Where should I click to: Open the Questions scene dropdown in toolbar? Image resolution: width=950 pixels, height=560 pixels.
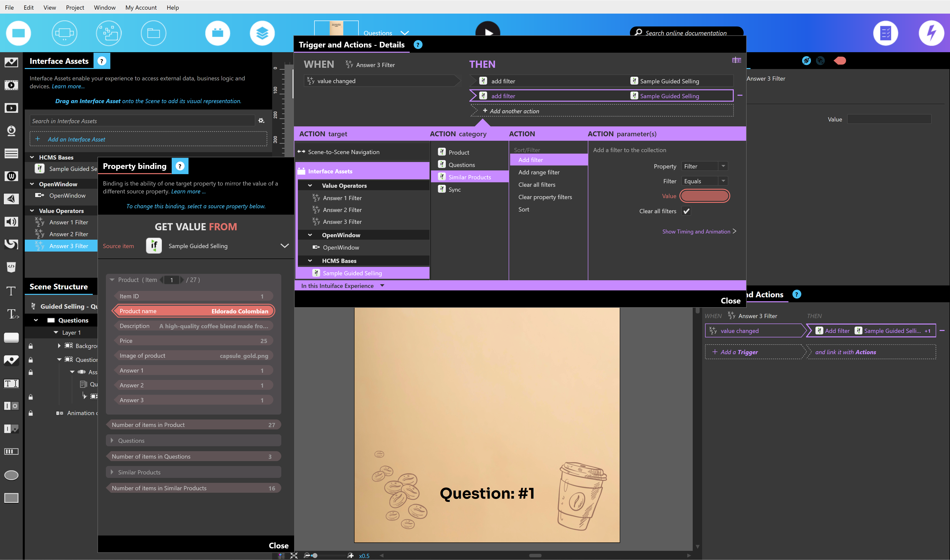pyautogui.click(x=404, y=33)
